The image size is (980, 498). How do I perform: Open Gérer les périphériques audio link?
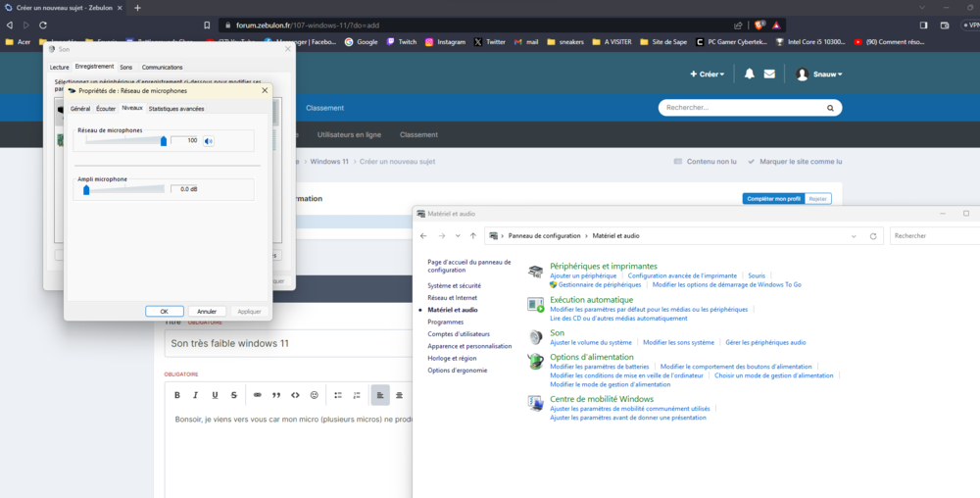coord(765,342)
